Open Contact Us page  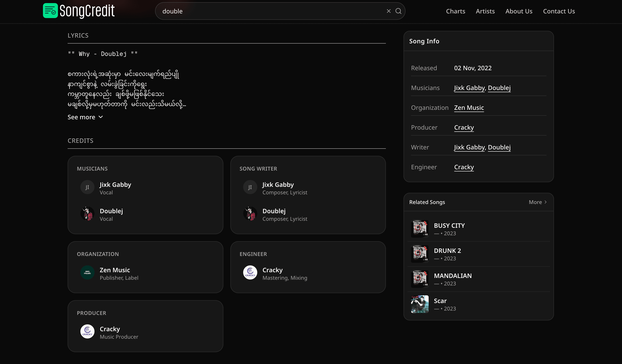pos(559,11)
